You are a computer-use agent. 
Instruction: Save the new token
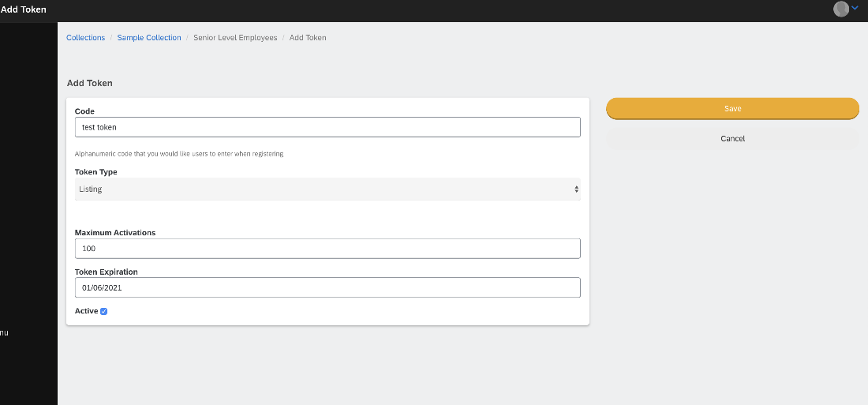[732, 109]
